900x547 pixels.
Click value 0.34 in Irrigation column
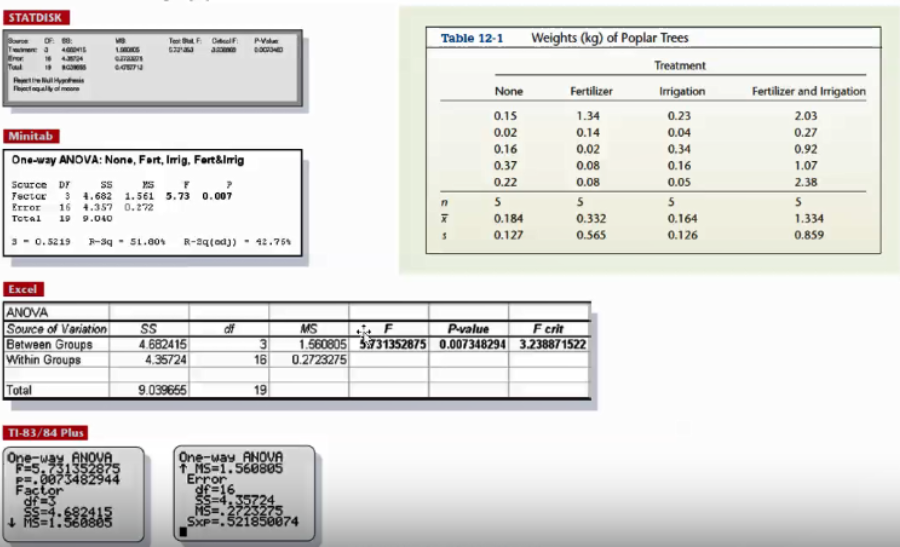click(x=679, y=149)
